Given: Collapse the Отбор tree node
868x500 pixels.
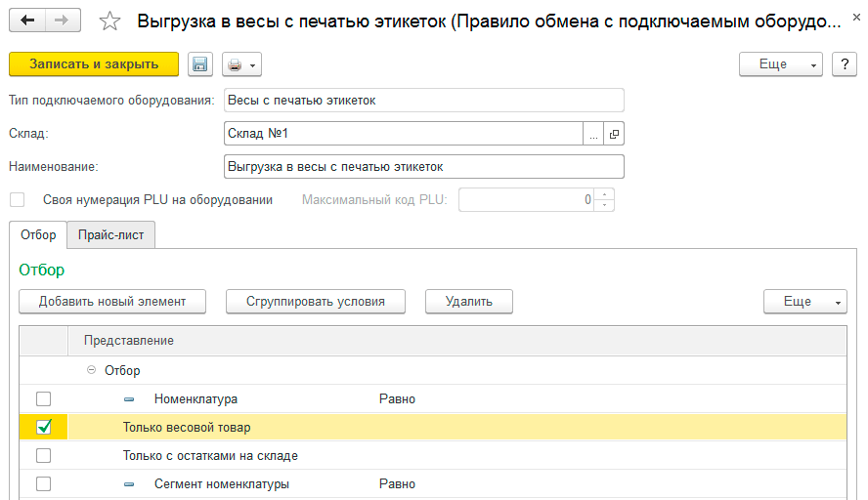Looking at the screenshot, I should pyautogui.click(x=92, y=370).
